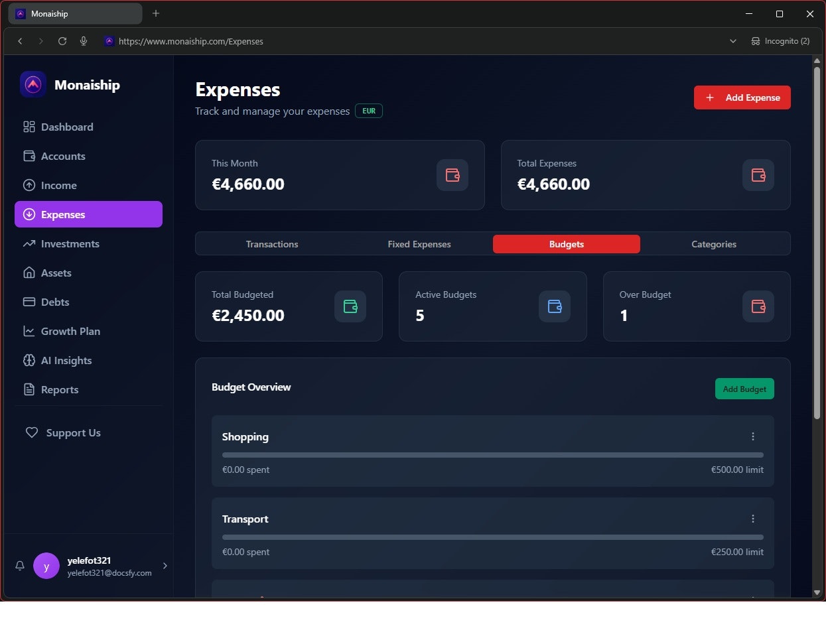
Task: Click the 'Budget Overview' heading
Action: 251,387
